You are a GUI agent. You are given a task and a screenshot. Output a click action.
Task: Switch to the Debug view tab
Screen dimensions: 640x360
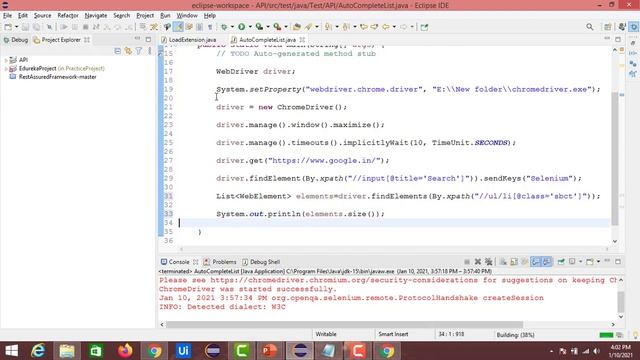[x=16, y=40]
